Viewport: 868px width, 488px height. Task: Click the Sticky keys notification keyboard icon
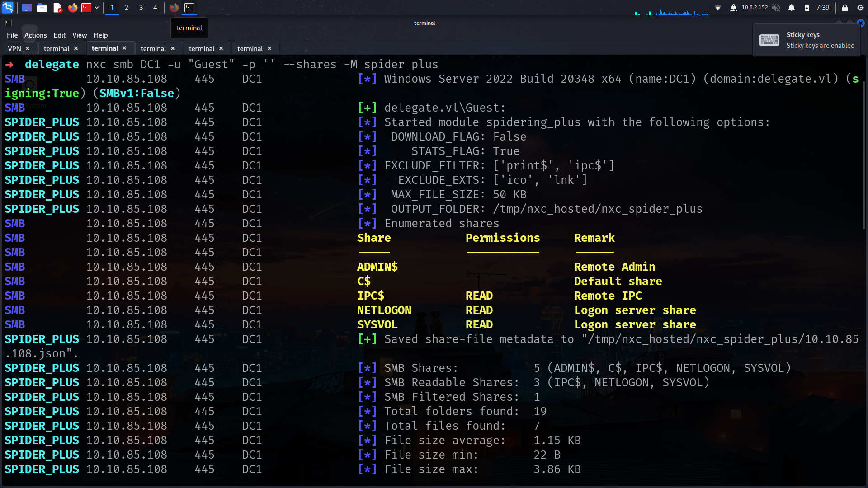click(769, 40)
